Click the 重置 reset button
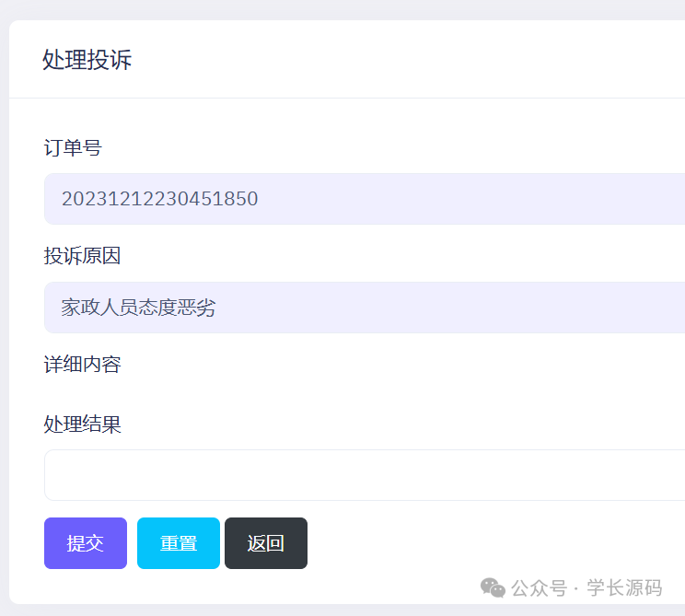Screen dimensions: 685x616 (179, 543)
